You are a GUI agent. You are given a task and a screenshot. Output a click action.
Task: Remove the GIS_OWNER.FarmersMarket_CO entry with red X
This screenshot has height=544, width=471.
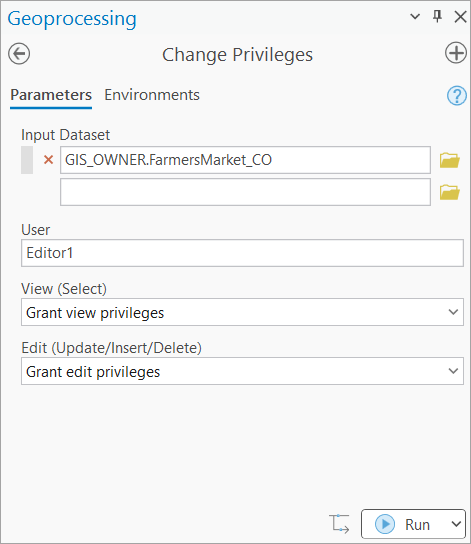coord(49,160)
